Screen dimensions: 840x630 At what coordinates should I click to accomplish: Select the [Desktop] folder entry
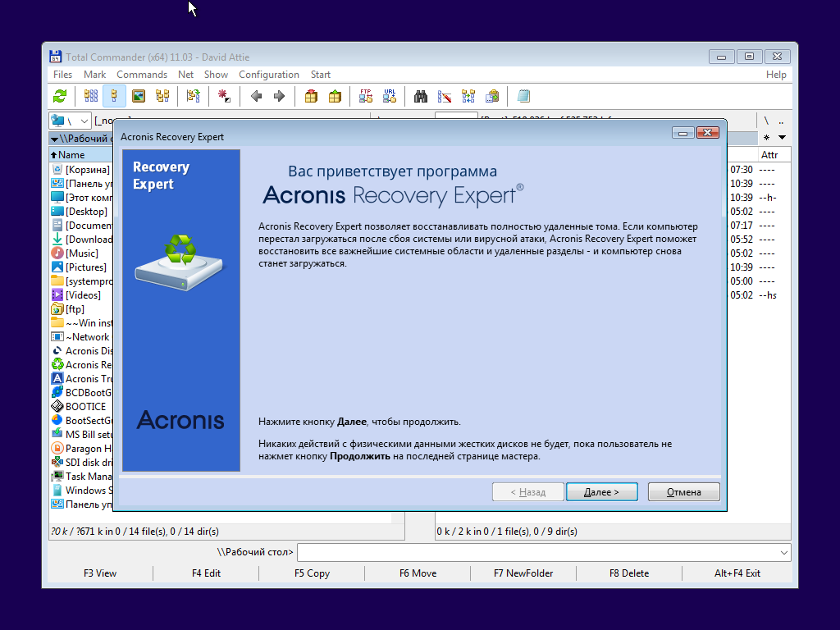[81, 212]
